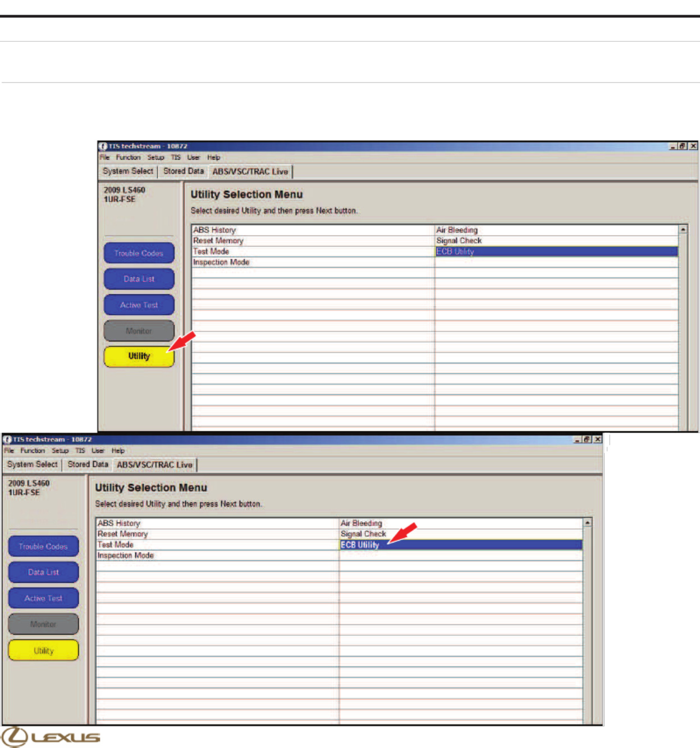The width and height of the screenshot is (700, 748).
Task: Switch to Stored Data tab in lower window
Action: coord(88,464)
